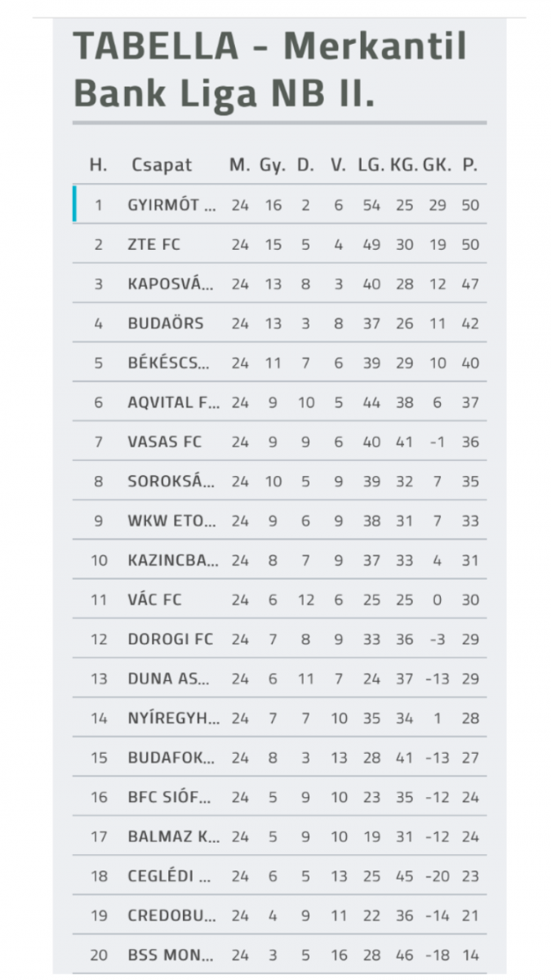Click the BUDAÖRS team name
Viewport: 551px width, 980px height.
[x=166, y=323]
